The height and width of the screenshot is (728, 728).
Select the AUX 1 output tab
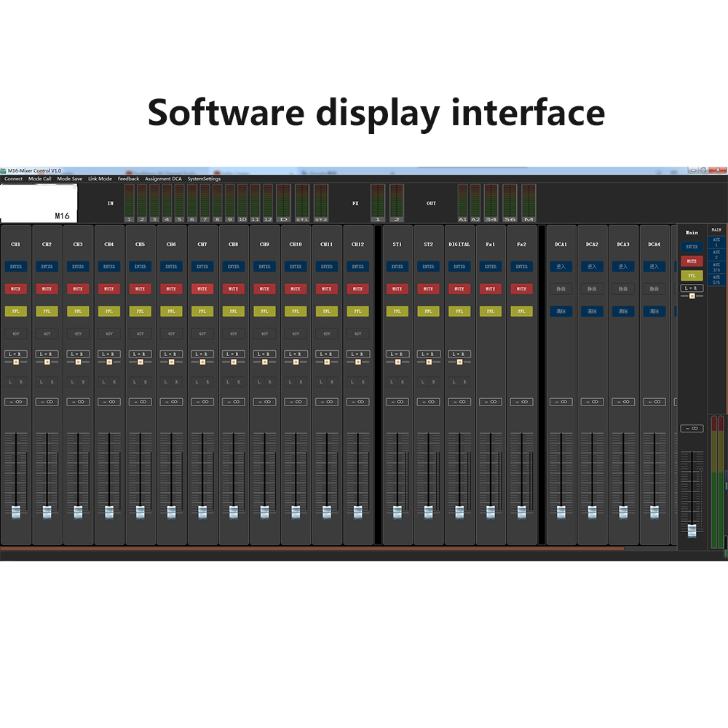click(716, 242)
